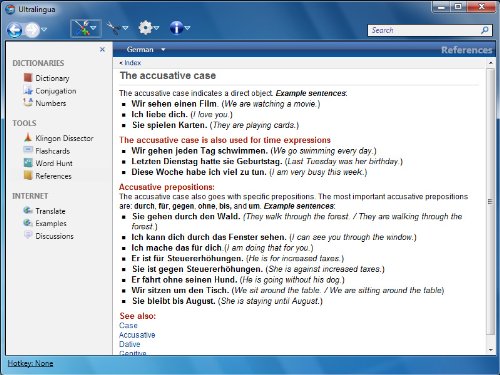Click the sentence 'Ich liebe dich.'

[159, 114]
